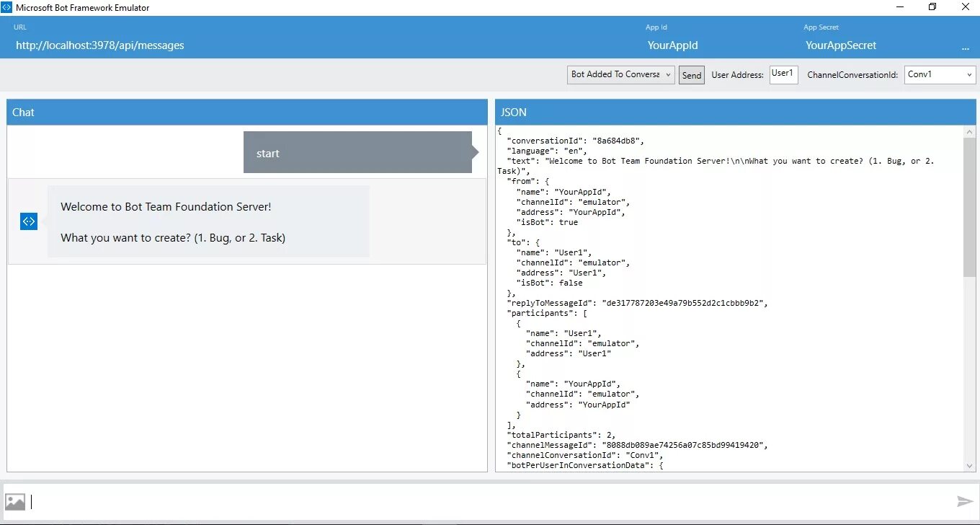Click the "replyToMessageId" JSON line

pos(638,303)
